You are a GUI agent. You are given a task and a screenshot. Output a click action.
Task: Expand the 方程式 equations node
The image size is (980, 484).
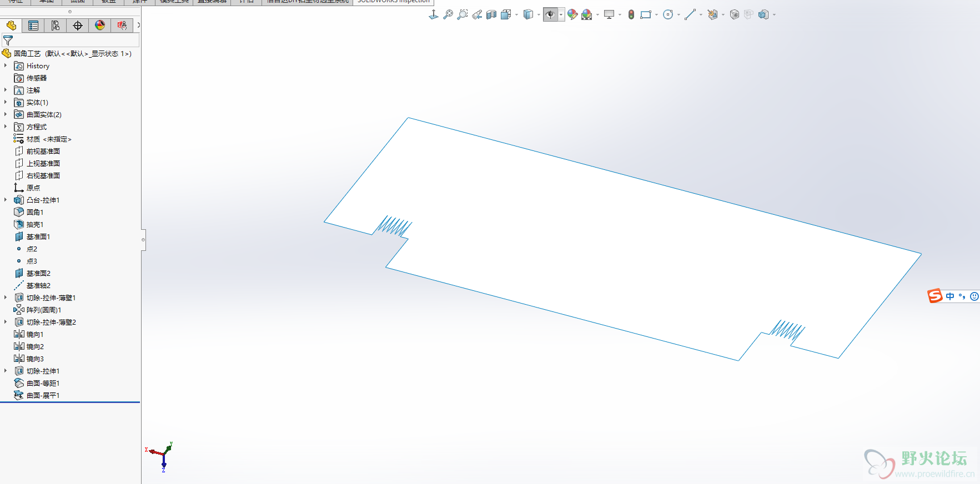coord(6,127)
